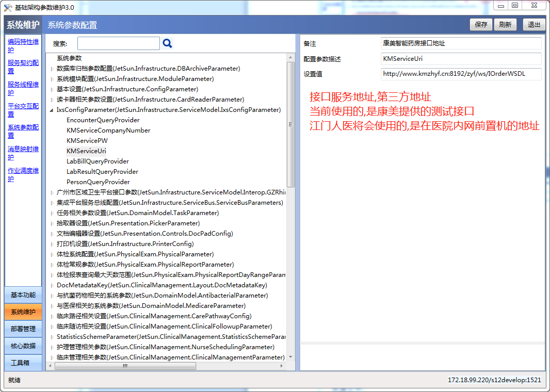The height and width of the screenshot is (392, 550).
Task: Click the 设置值 URL input field
Action: pos(461,74)
